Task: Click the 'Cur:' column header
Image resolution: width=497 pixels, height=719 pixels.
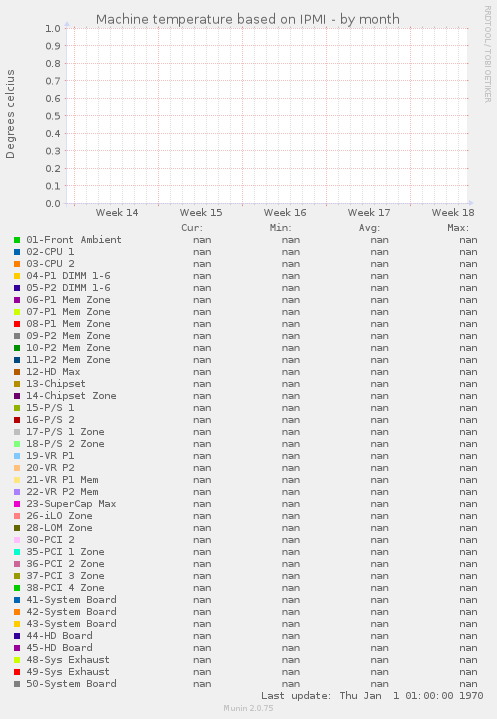Action: click(x=192, y=228)
